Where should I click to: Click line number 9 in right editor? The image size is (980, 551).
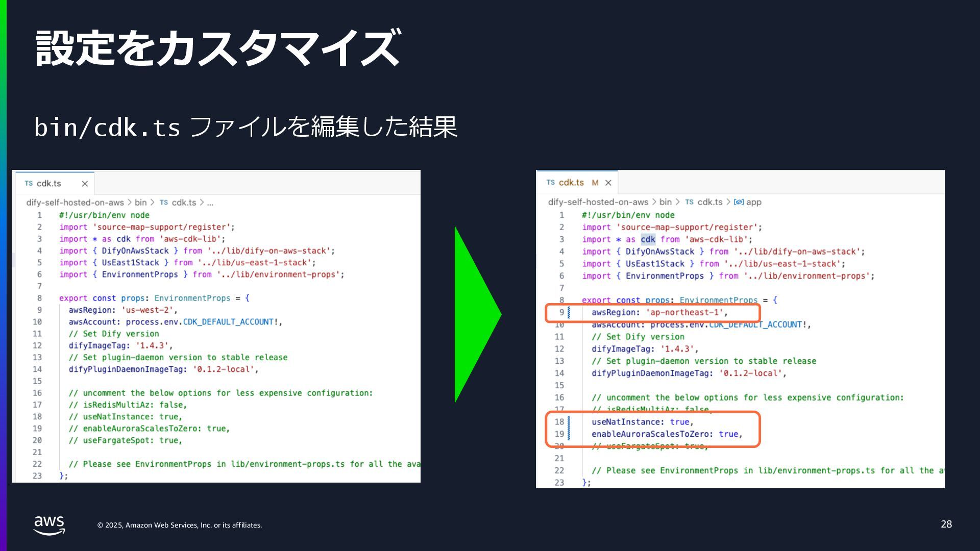pos(561,312)
